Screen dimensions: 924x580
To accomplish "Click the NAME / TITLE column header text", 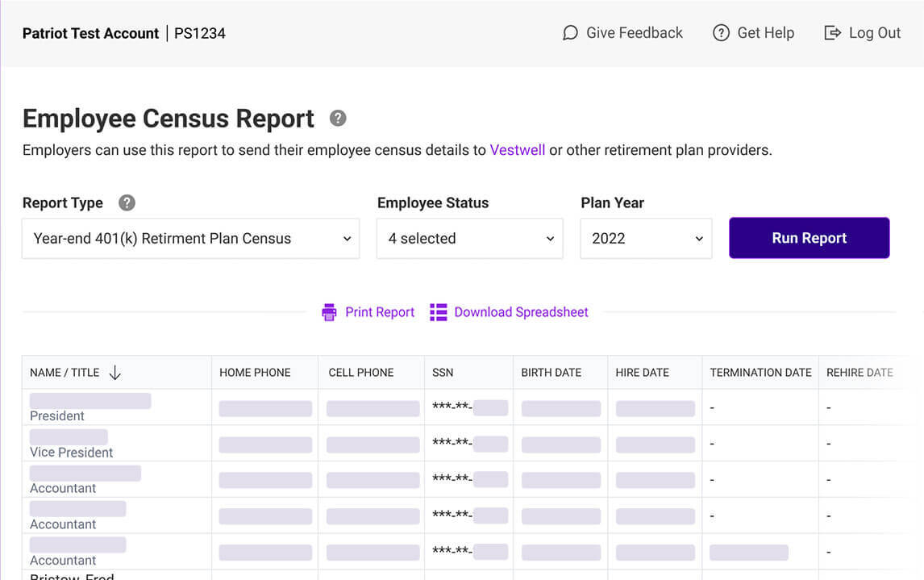I will [65, 373].
